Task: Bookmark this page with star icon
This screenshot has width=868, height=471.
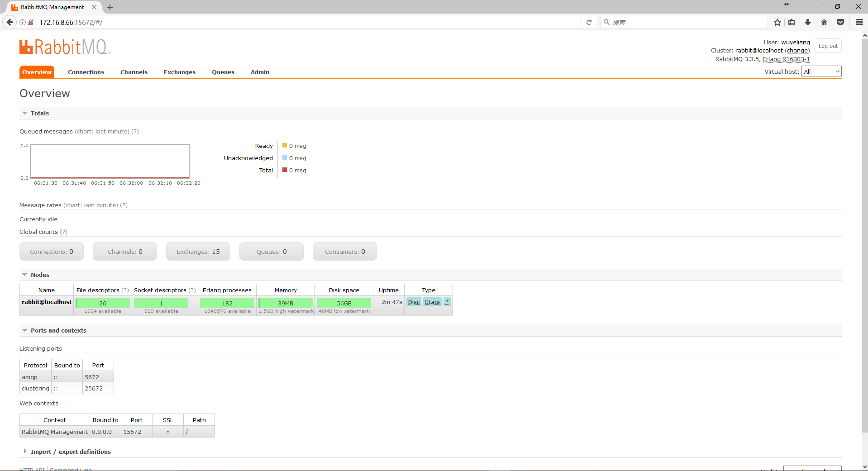Action: click(x=777, y=22)
